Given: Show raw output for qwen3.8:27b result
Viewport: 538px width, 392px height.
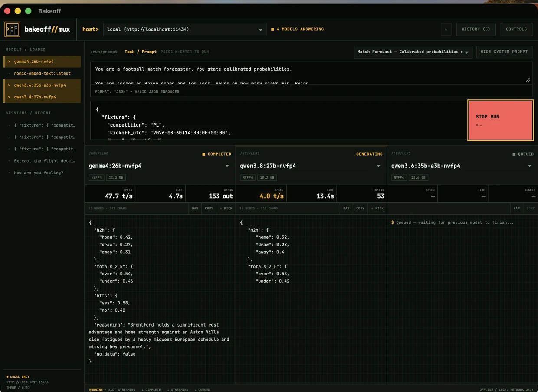Looking at the screenshot, I should [x=346, y=209].
